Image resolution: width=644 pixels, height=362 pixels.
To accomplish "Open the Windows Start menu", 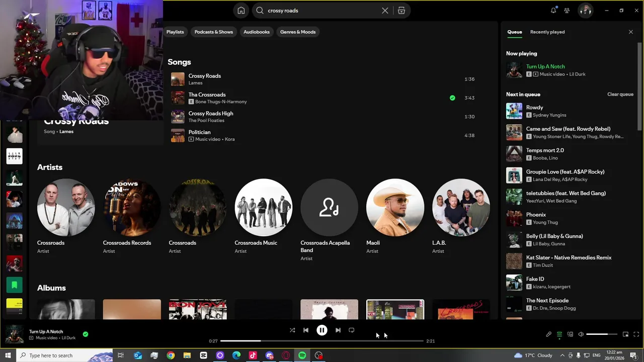I will pyautogui.click(x=8, y=355).
